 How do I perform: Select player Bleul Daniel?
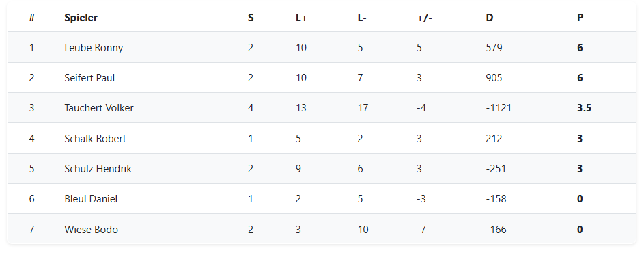[91, 199]
